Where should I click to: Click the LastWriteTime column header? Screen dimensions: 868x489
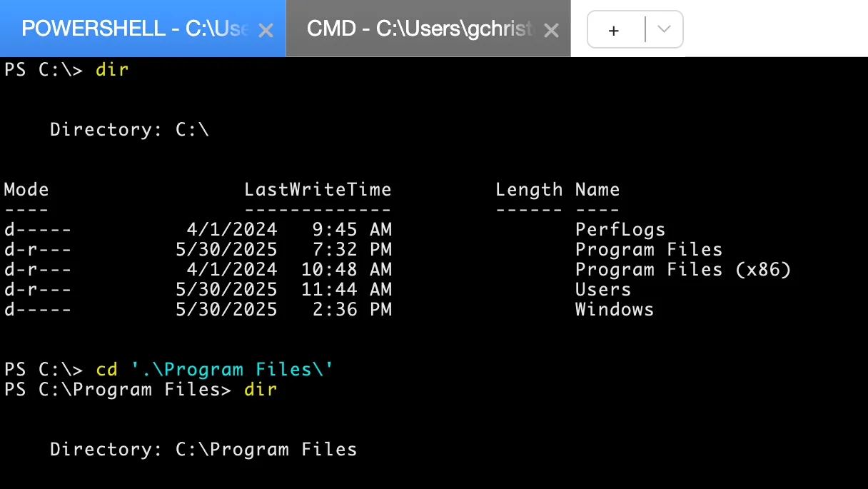point(318,189)
